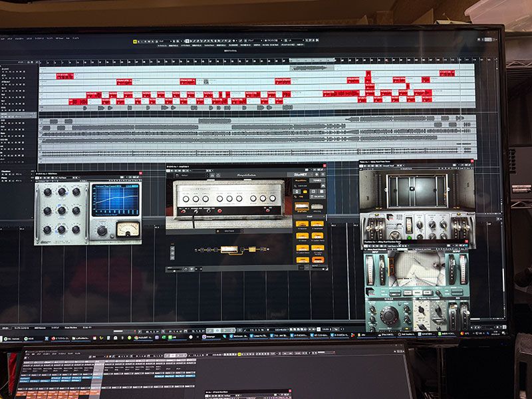Click the center knob of the EQ plugin grid
Viewport: 532px width, 399px height.
(x=62, y=211)
